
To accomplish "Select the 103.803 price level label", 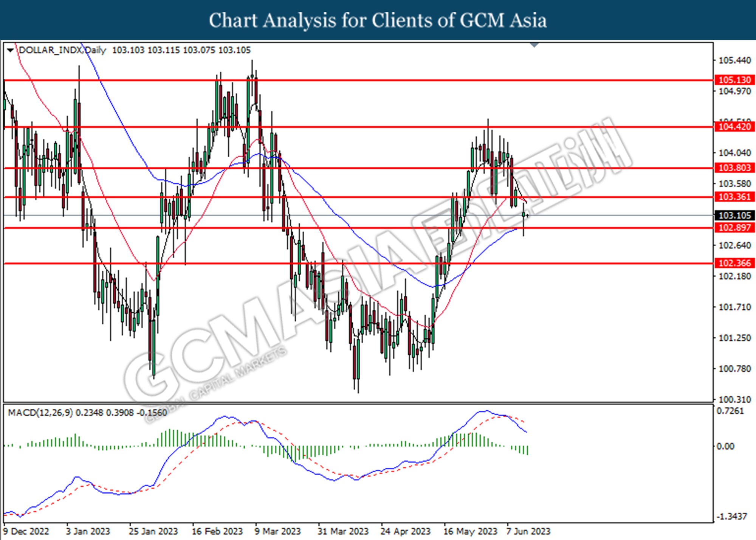I will click(734, 168).
